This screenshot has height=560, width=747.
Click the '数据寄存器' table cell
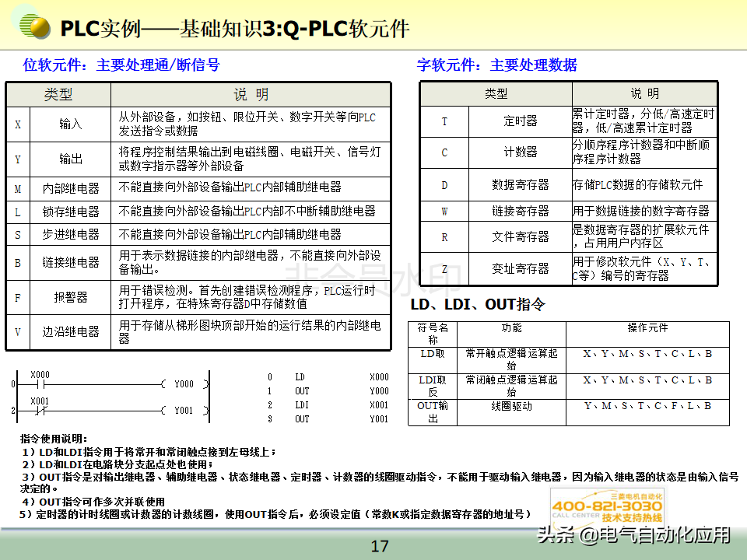coord(521,185)
